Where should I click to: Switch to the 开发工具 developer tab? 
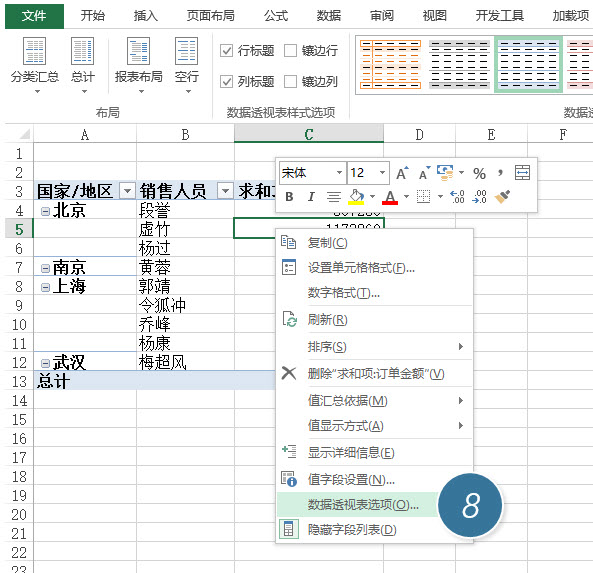[500, 16]
